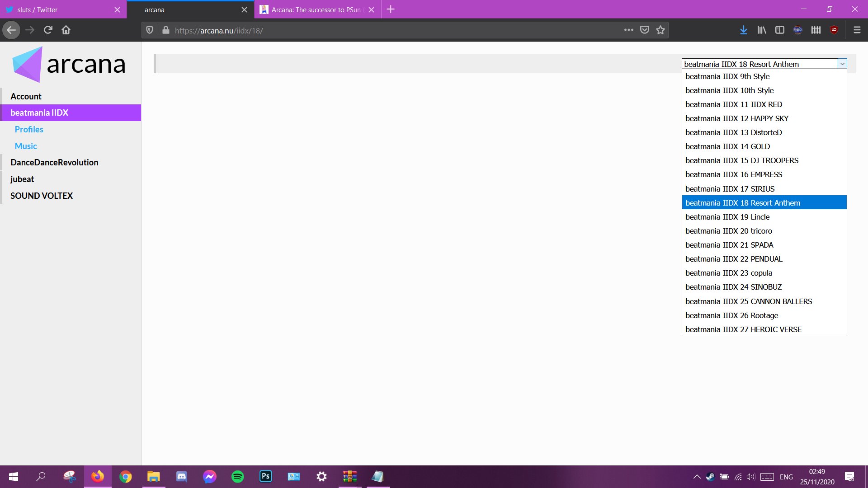Switch to Arcana successor to PSun tab

316,9
